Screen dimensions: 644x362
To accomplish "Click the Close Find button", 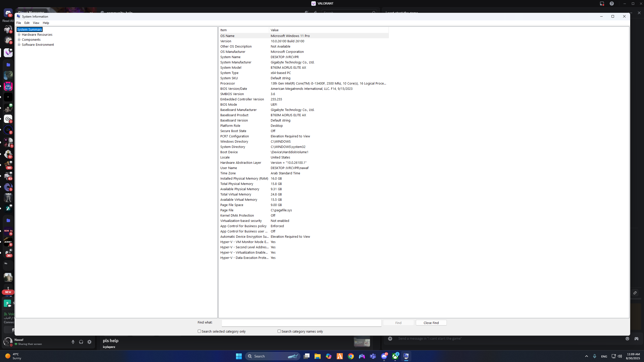I will [x=431, y=323].
